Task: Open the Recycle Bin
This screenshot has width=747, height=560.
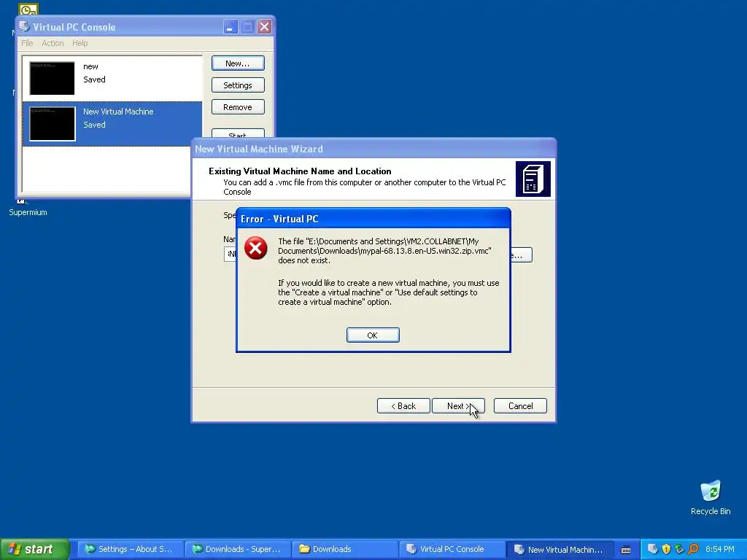Action: click(711, 498)
